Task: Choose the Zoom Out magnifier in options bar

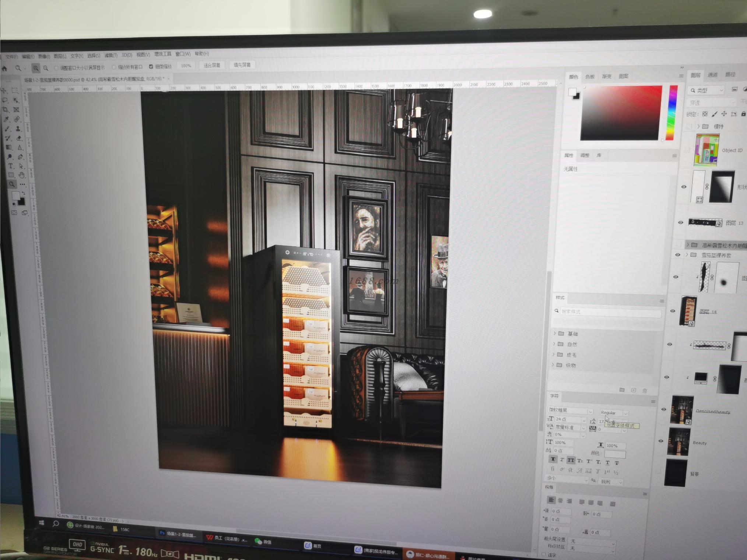Action: [46, 68]
